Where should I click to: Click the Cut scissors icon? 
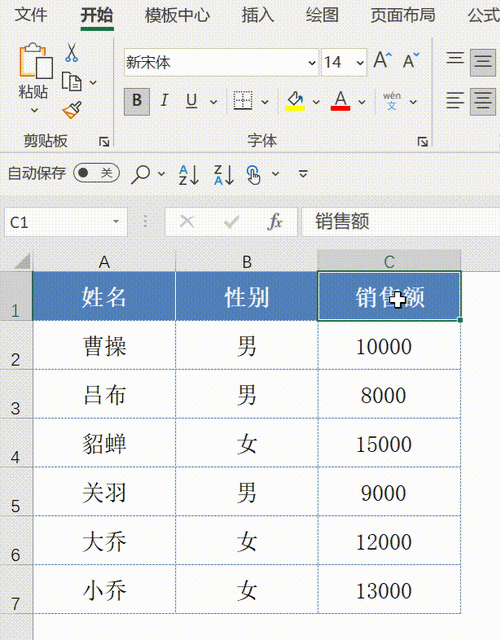click(71, 53)
